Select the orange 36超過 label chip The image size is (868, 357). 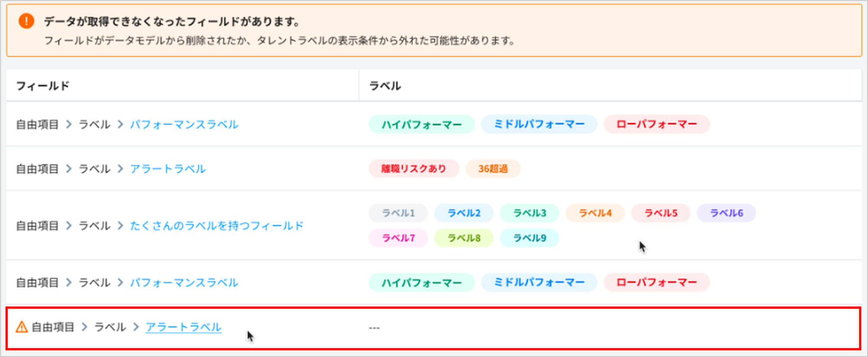[x=493, y=169]
